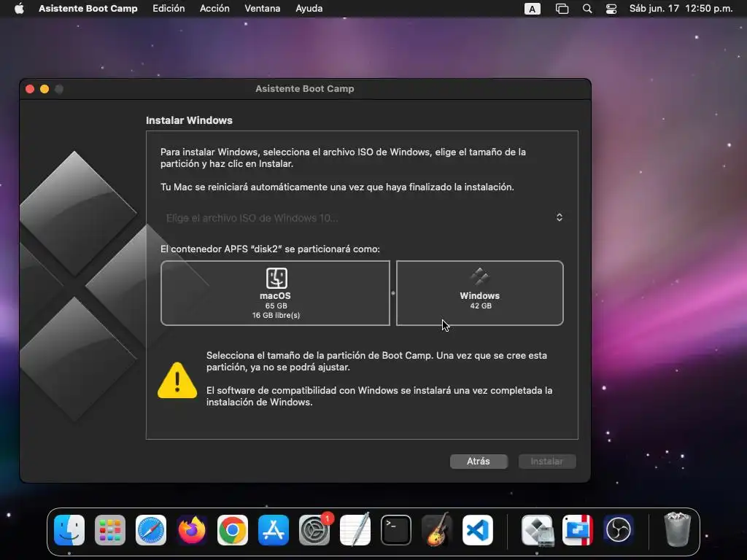Click the yellow warning triangle icon
The height and width of the screenshot is (560, 747).
coord(177,380)
